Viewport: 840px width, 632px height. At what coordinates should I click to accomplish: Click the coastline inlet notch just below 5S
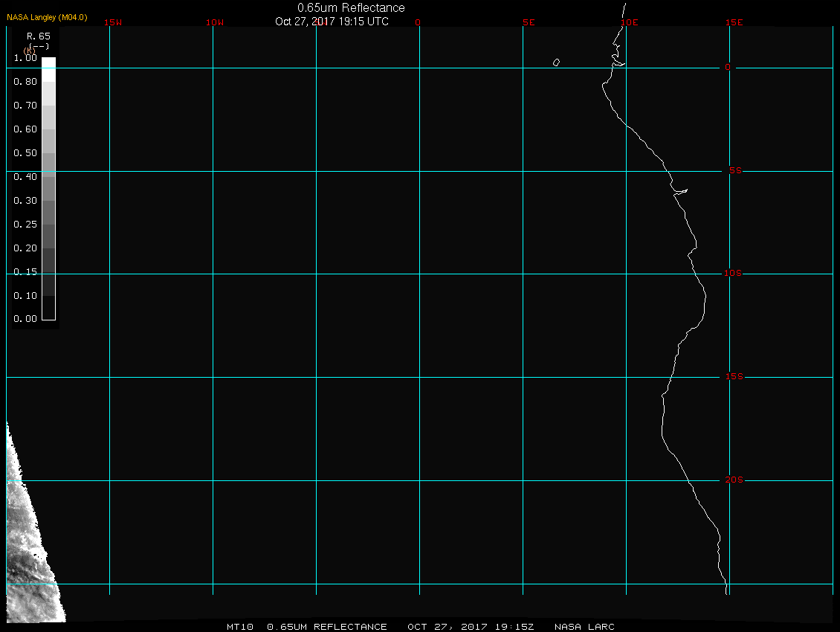[x=681, y=190]
